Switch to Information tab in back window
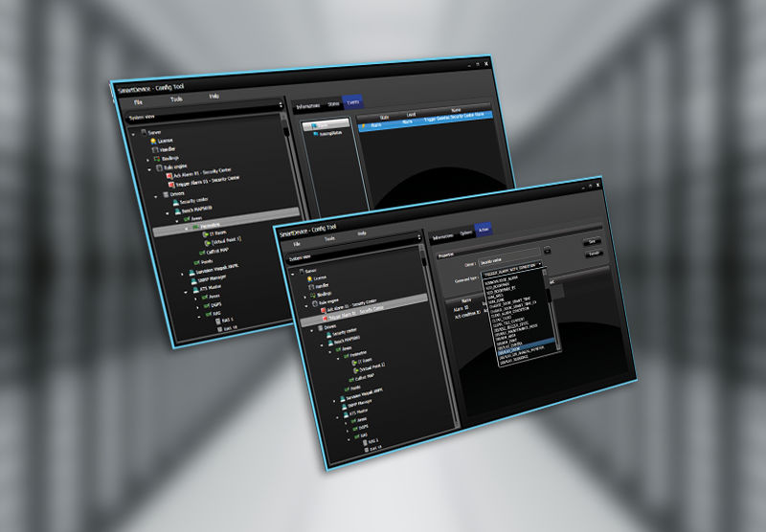This screenshot has height=532, width=766. [307, 106]
